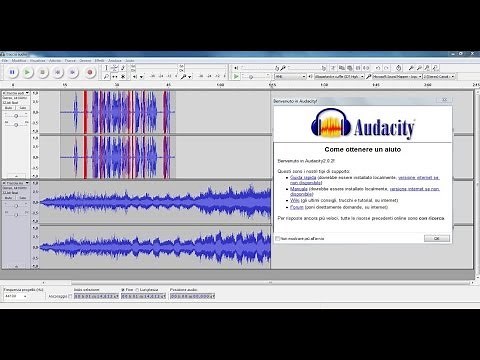The width and height of the screenshot is (480, 360).
Task: Click the Sync-Lock tracks clock icon
Action: pos(398,68)
